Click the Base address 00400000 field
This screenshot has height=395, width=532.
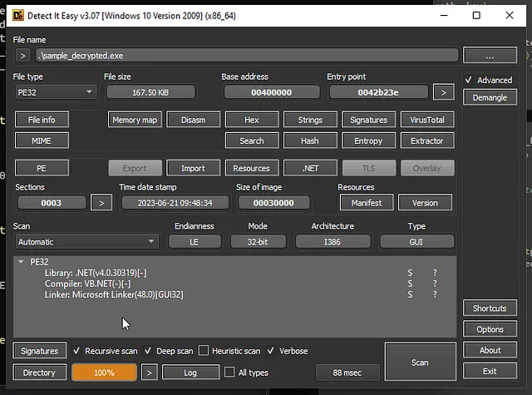[272, 92]
